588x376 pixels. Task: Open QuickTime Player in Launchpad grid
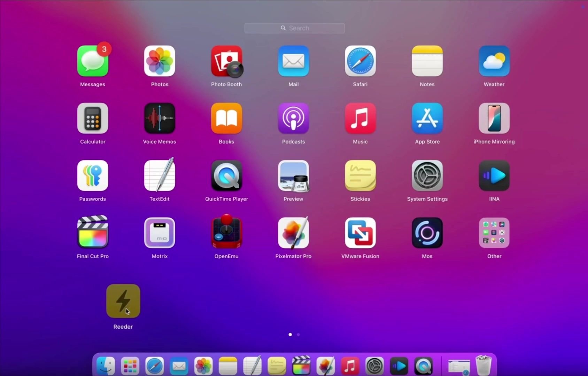pos(226,175)
